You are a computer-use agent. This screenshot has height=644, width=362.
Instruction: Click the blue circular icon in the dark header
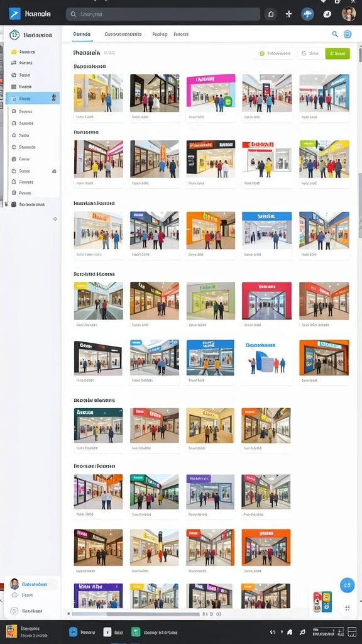(x=307, y=14)
